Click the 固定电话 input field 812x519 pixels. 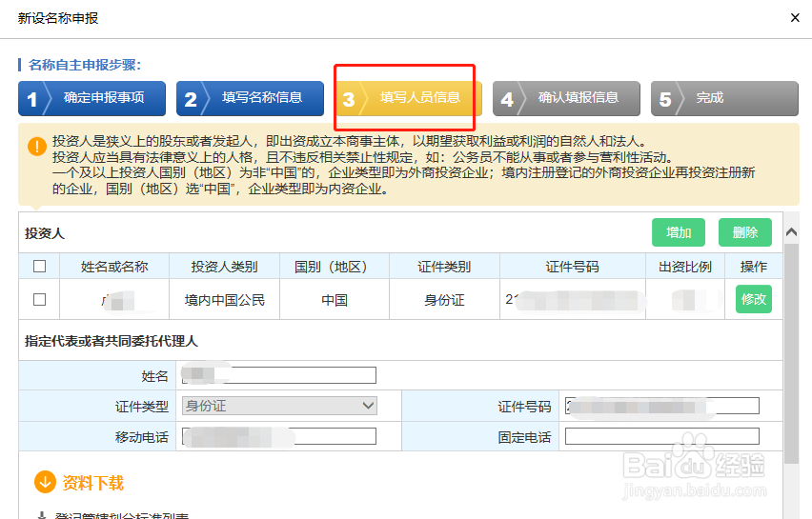pos(662,436)
